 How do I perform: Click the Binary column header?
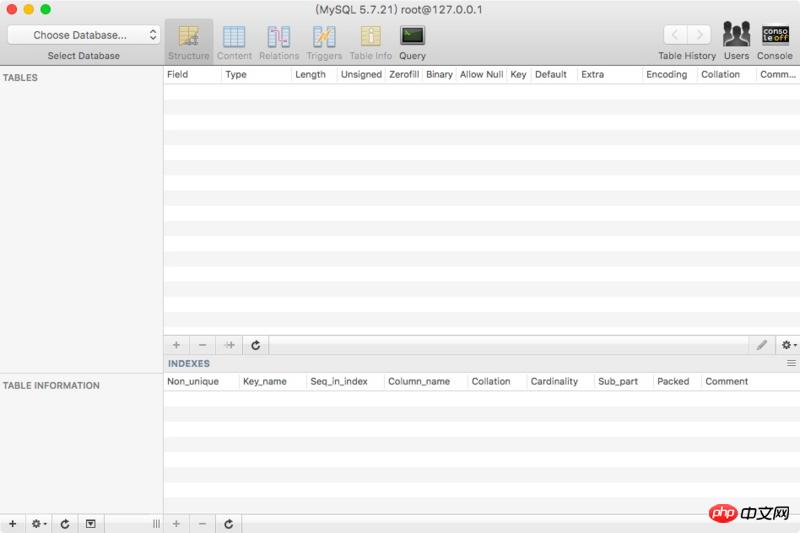pos(439,74)
